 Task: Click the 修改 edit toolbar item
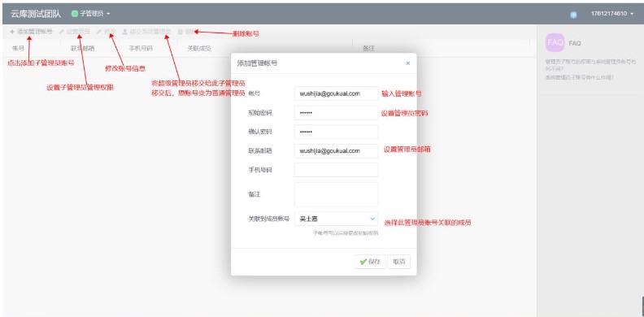(106, 32)
